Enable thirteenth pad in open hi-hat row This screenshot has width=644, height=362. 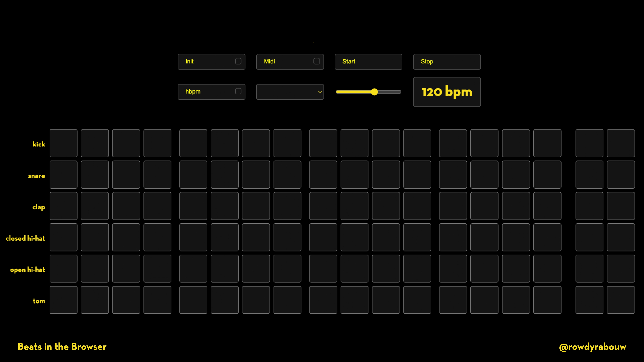click(453, 269)
